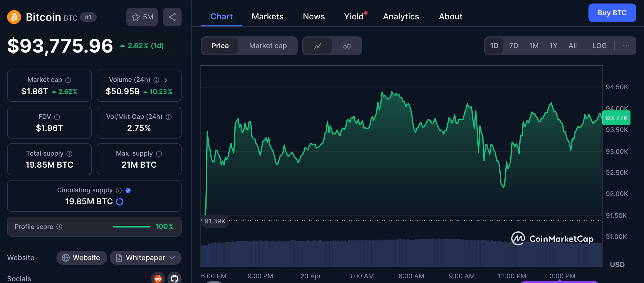
Task: Click Circulating supply info icon
Action: point(119,191)
